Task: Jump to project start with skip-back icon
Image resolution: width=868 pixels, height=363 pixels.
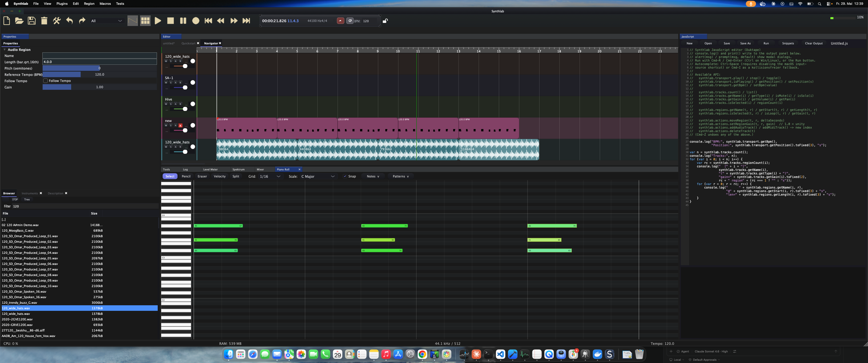Action: (x=208, y=21)
